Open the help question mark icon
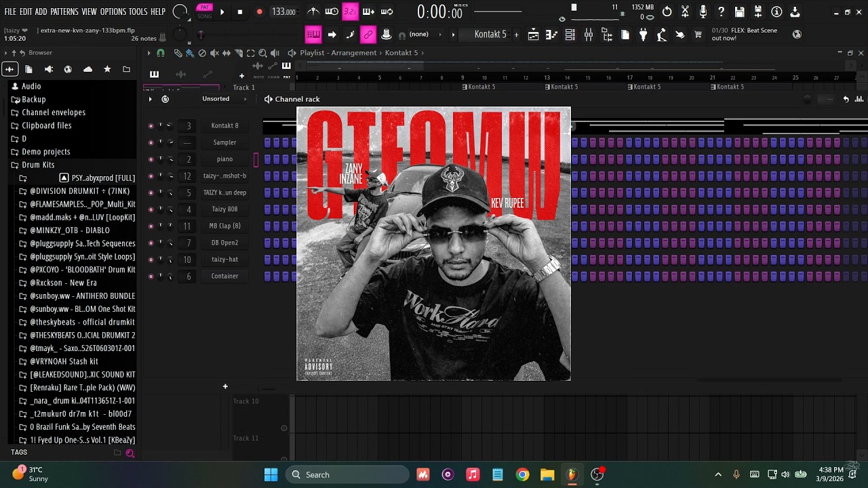Viewport: 868px width, 488px height. click(x=722, y=12)
